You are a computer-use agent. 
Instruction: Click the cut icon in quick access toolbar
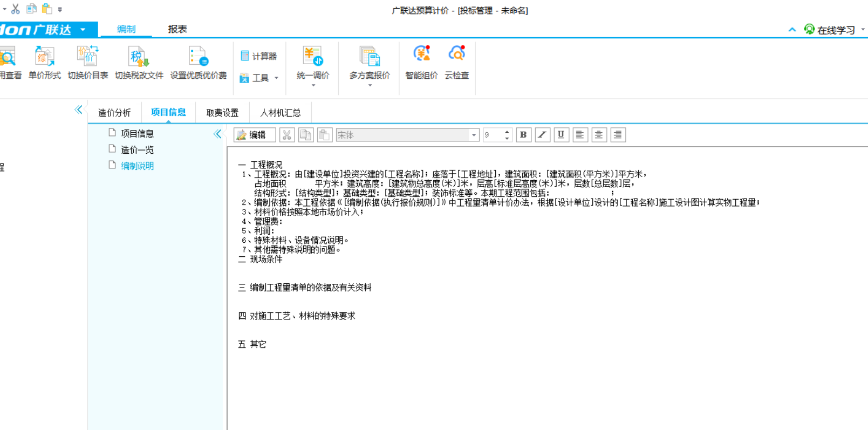(x=16, y=9)
